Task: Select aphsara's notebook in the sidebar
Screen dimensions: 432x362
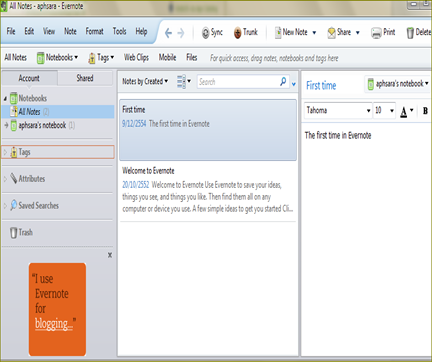Action: (58, 125)
